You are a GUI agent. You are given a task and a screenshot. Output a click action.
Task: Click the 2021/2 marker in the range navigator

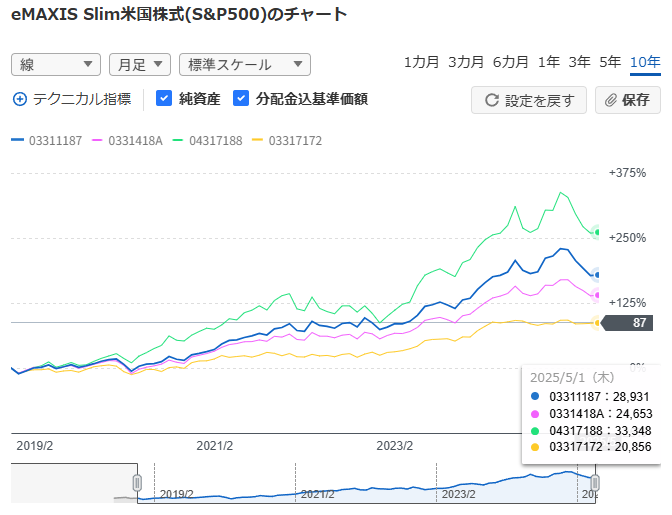(318, 494)
